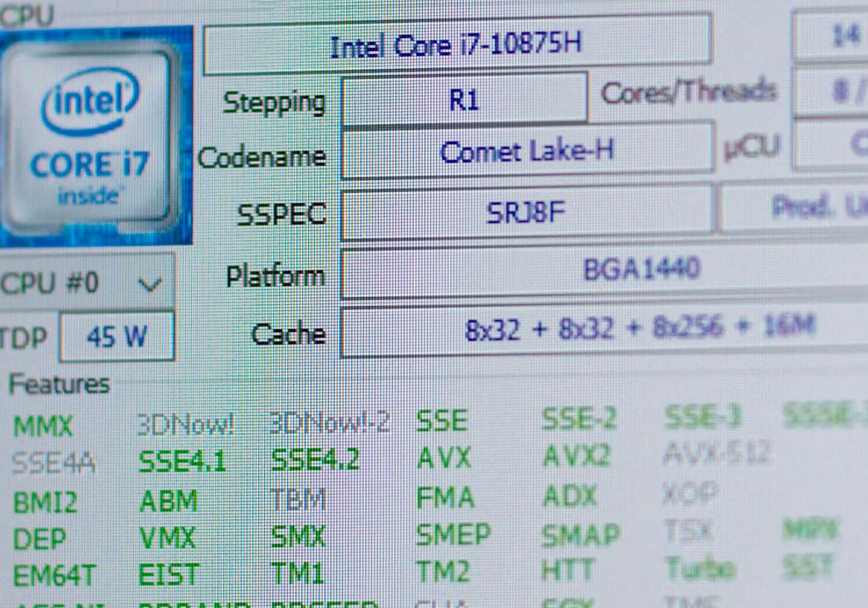Click the SSE4.1 feature flag
This screenshot has width=868, height=608.
tap(182, 462)
